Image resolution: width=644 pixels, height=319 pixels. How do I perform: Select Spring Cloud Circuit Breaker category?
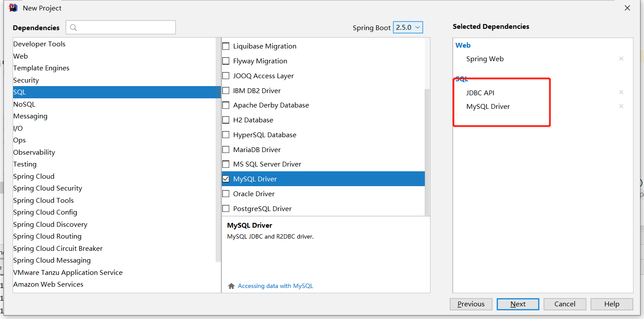(114, 248)
